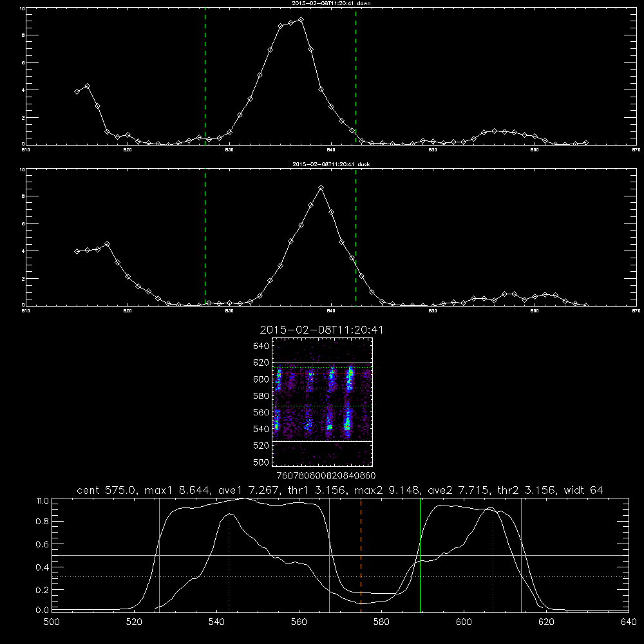Click the lower solid white line on heatmap
Image resolution: width=644 pixels, height=644 pixels.
(x=322, y=442)
